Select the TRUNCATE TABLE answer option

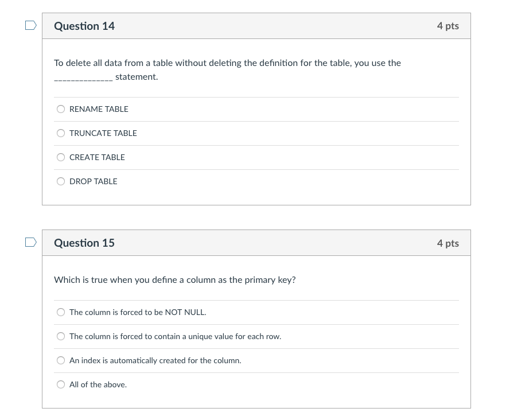pyautogui.click(x=61, y=133)
